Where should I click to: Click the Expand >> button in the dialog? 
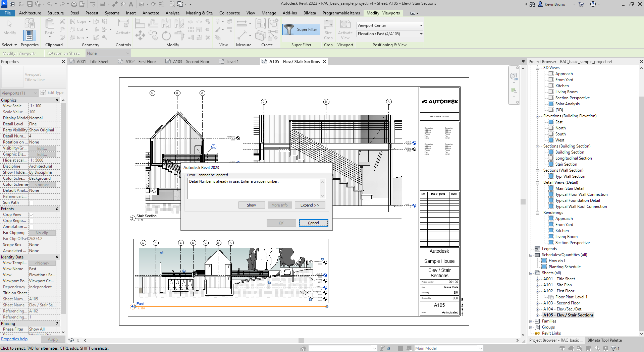tap(310, 205)
